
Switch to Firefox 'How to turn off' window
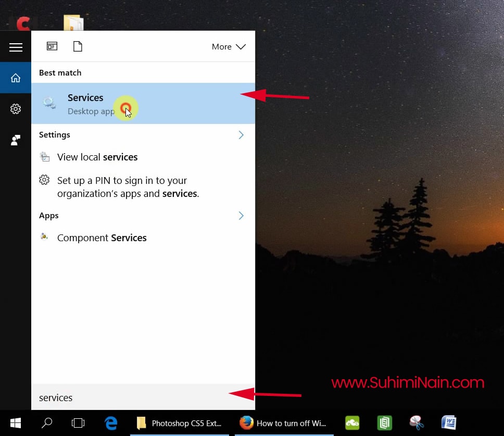284,423
